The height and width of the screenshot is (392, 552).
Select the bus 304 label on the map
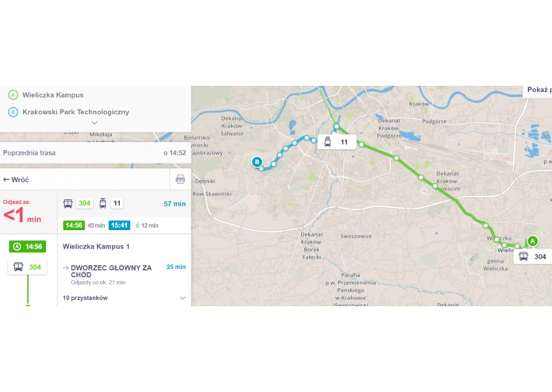coord(533,256)
